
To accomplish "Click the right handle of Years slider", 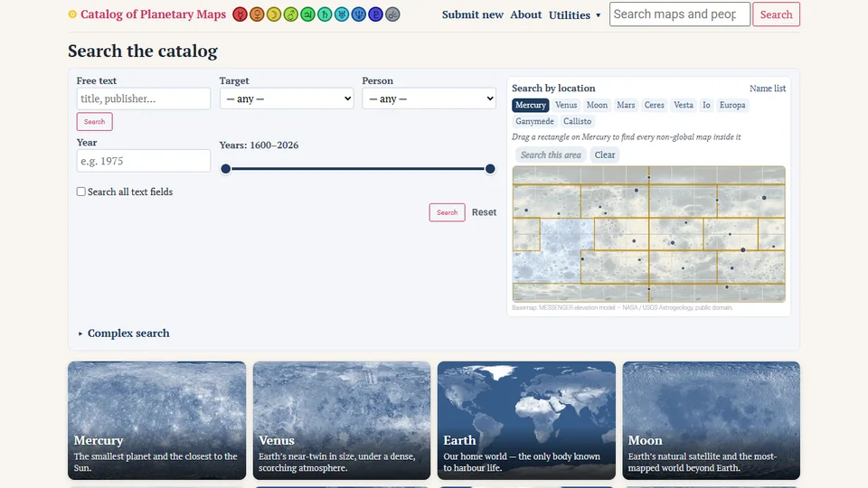I will click(x=490, y=169).
